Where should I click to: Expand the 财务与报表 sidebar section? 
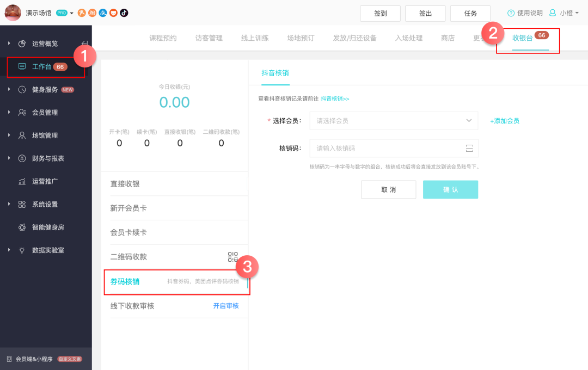coord(48,158)
